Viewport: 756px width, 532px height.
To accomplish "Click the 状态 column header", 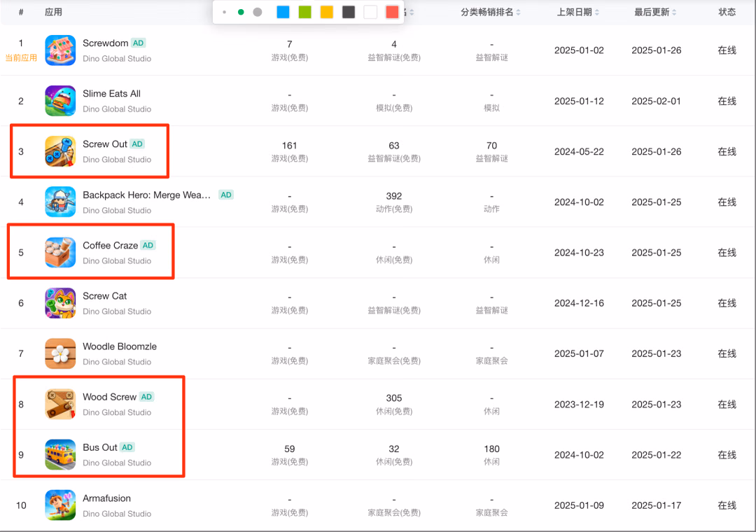I will click(x=727, y=12).
